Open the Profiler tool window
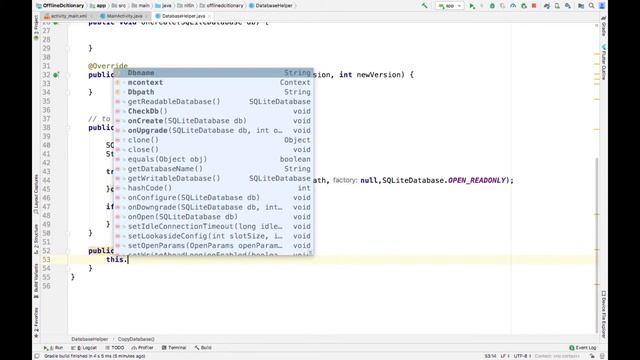 click(x=142, y=348)
